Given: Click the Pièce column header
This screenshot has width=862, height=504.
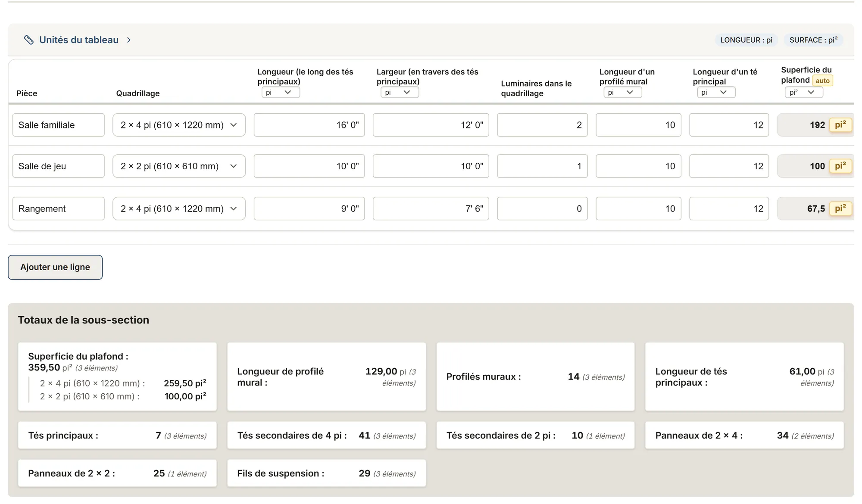Looking at the screenshot, I should pyautogui.click(x=27, y=93).
